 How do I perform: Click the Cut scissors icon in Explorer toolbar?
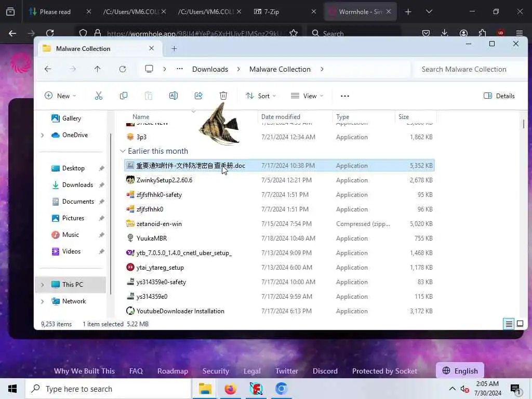tap(98, 96)
